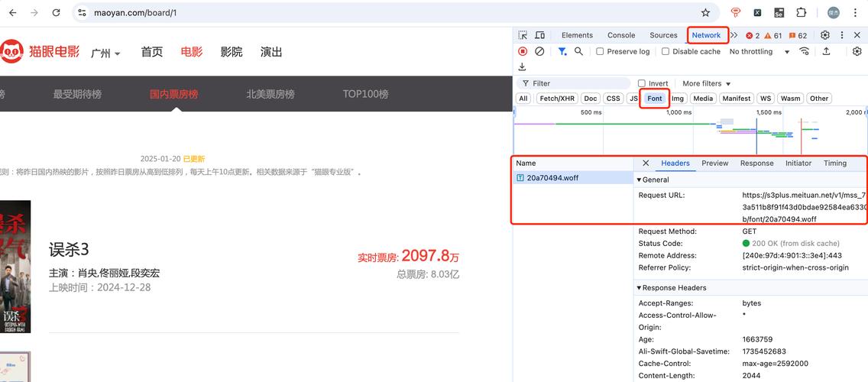868x382 pixels.
Task: Open the 广州 city dropdown
Action: pos(105,53)
